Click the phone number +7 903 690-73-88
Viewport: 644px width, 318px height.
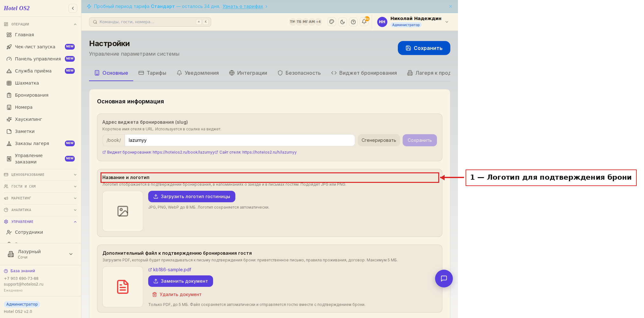pos(21,279)
